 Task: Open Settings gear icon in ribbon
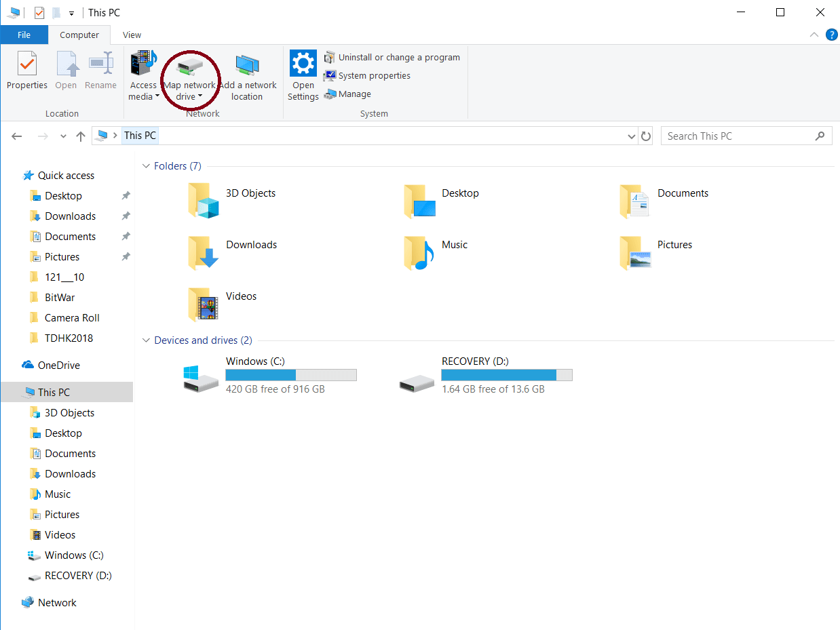click(303, 63)
